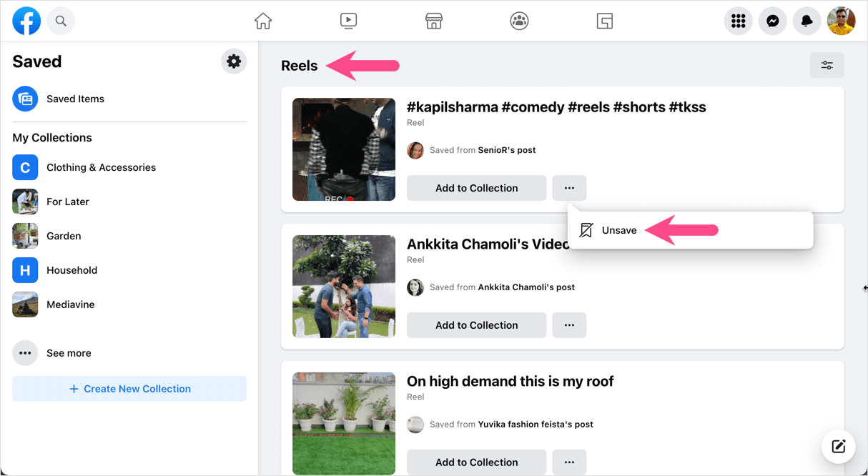The image size is (868, 476).
Task: Open the search magnifier icon
Action: [61, 21]
